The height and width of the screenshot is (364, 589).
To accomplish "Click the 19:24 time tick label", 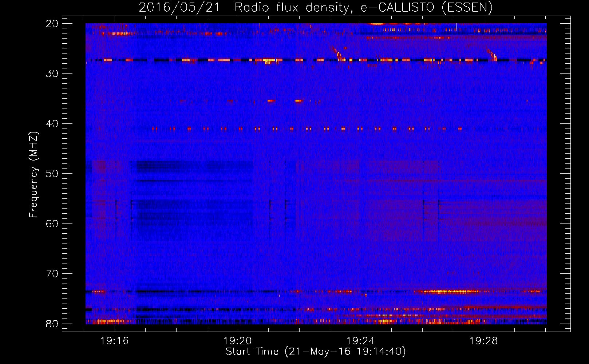I will pos(361,341).
